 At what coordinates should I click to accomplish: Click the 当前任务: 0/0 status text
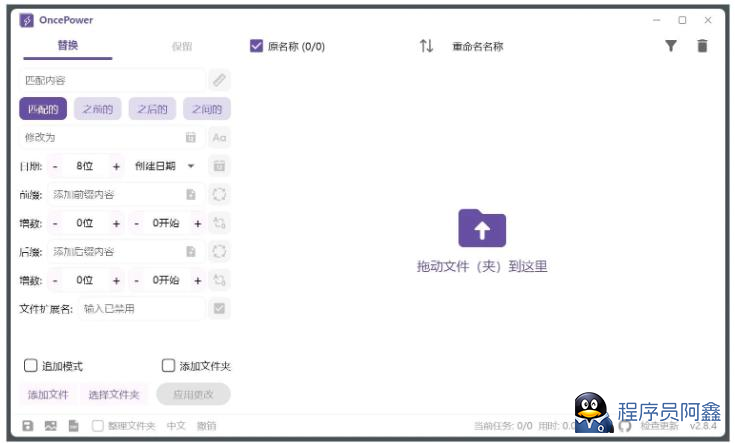pyautogui.click(x=502, y=426)
